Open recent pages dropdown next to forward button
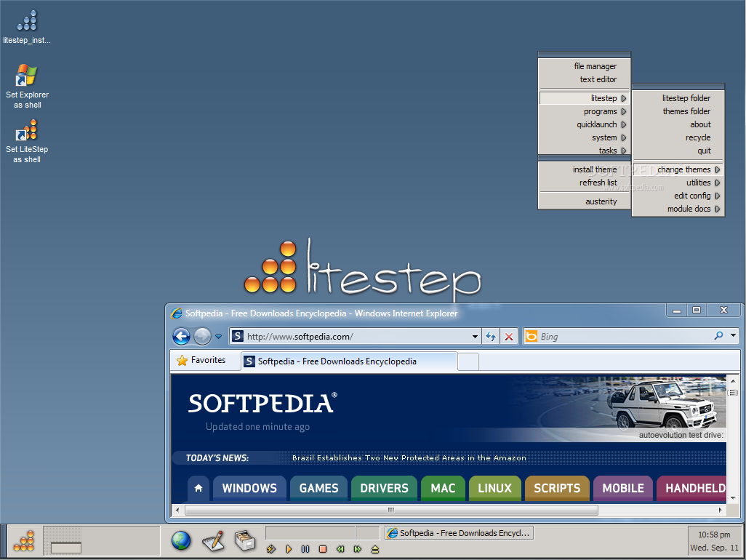The image size is (746, 560). point(218,337)
